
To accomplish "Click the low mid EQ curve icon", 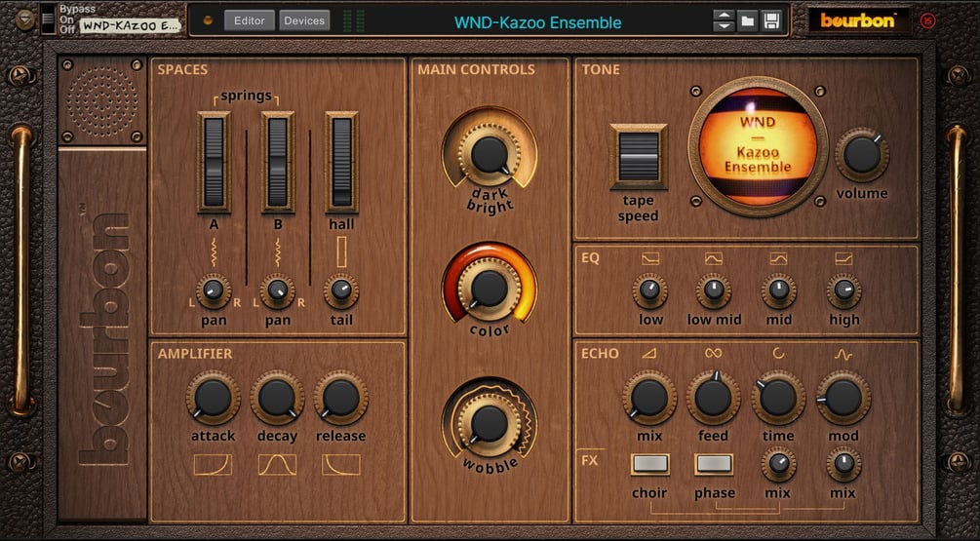I will click(714, 258).
